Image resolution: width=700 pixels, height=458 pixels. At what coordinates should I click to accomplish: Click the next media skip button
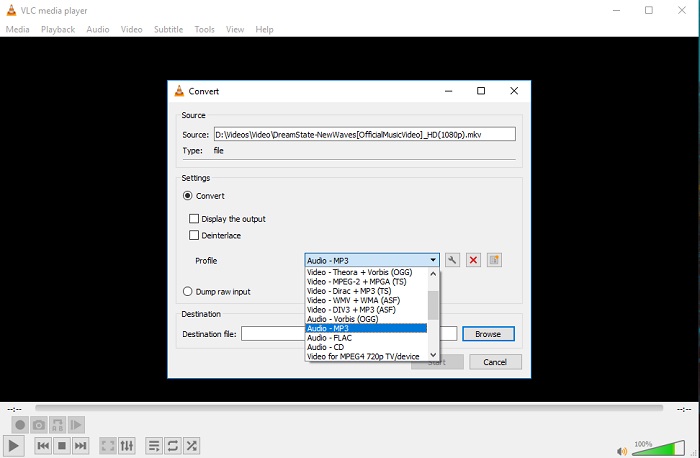pos(80,446)
